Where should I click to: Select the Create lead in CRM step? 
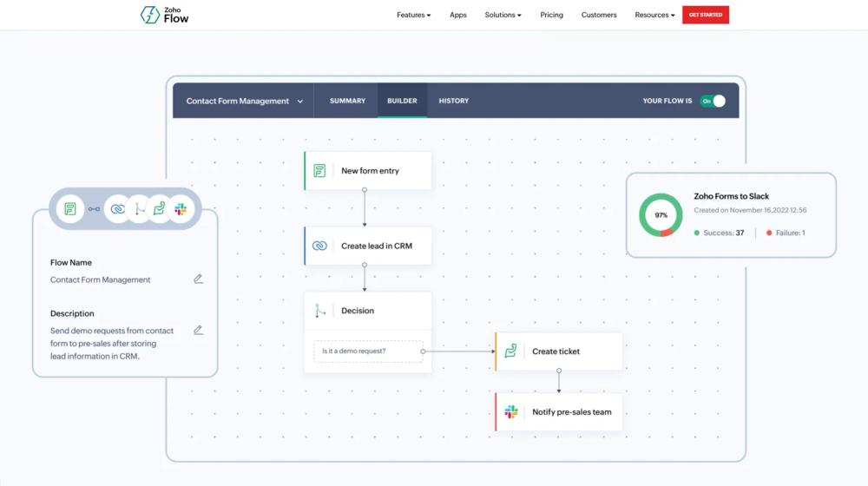[x=367, y=246]
